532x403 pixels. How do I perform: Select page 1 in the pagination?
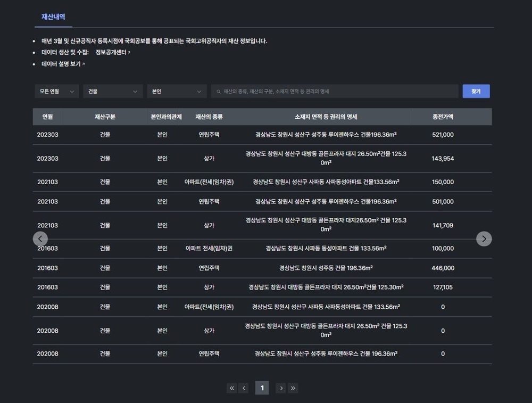(x=262, y=388)
